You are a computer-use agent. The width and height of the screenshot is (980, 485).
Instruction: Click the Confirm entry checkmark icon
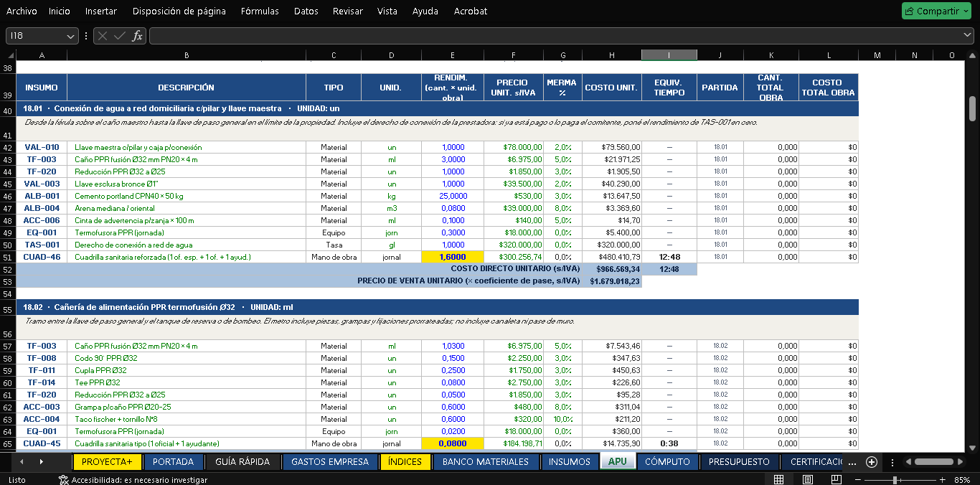(x=120, y=36)
